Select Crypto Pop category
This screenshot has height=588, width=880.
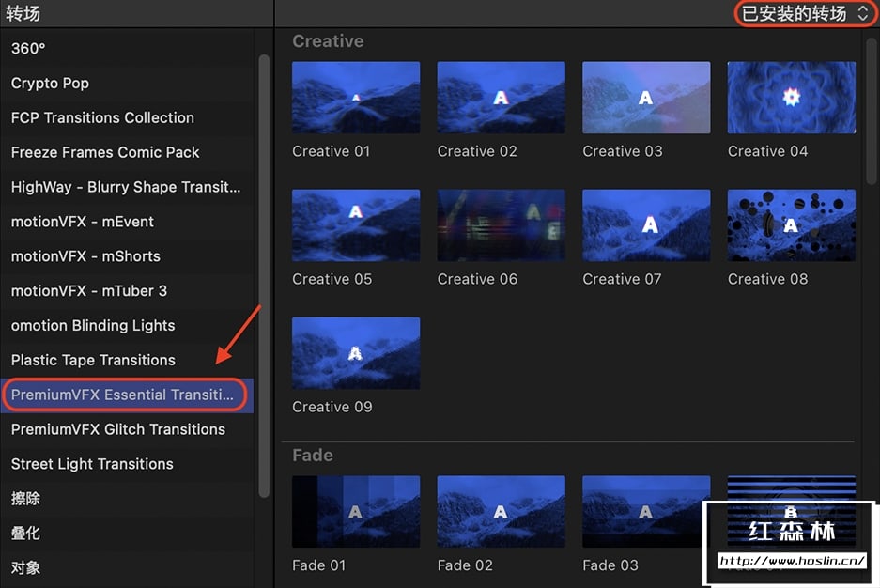(x=127, y=83)
